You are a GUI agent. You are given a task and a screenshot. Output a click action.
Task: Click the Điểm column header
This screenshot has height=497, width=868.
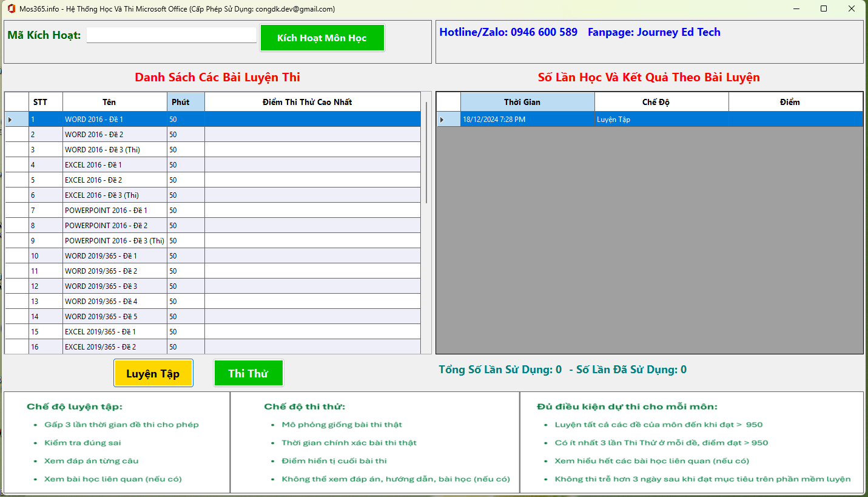click(x=795, y=102)
